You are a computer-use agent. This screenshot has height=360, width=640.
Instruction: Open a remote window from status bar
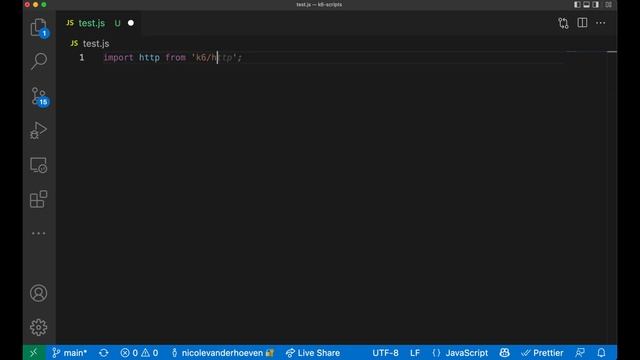(x=33, y=353)
